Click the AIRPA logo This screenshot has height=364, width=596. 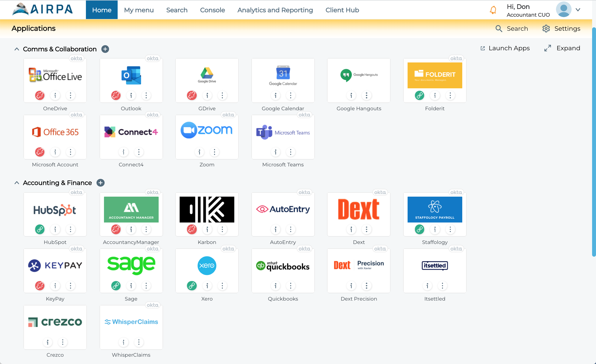point(43,9)
